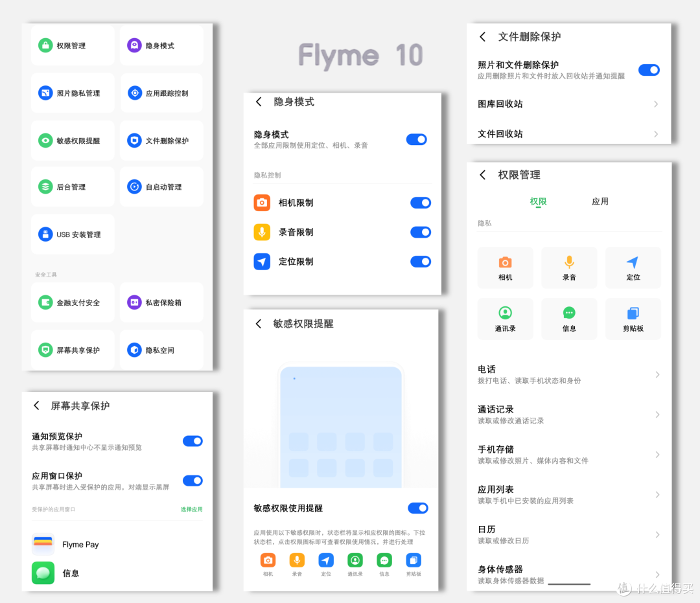Expand 日历 permission row chevron

[657, 534]
